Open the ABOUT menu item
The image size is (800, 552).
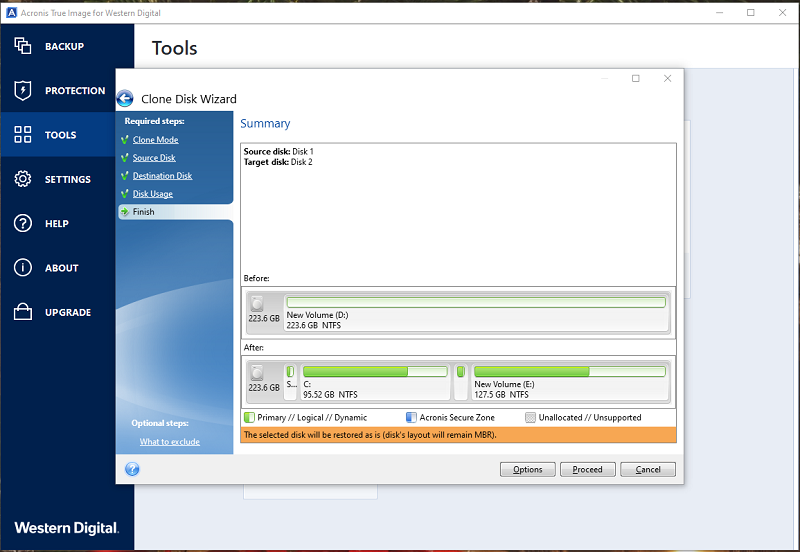pyautogui.click(x=62, y=268)
